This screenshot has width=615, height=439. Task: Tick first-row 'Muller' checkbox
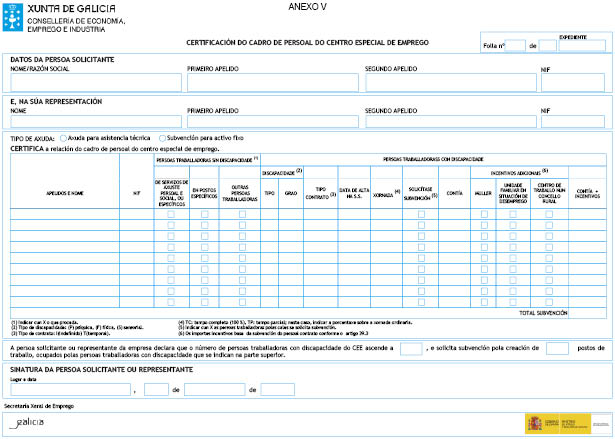(x=484, y=214)
